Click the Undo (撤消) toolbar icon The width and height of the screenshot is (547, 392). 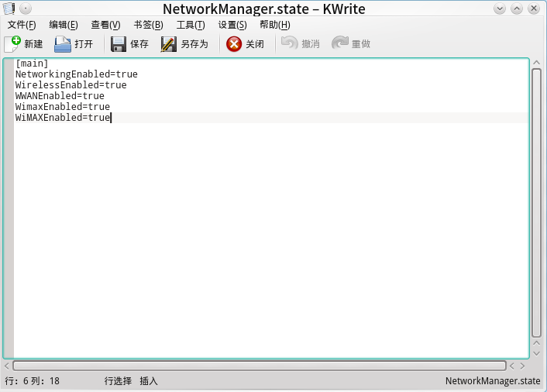click(289, 43)
